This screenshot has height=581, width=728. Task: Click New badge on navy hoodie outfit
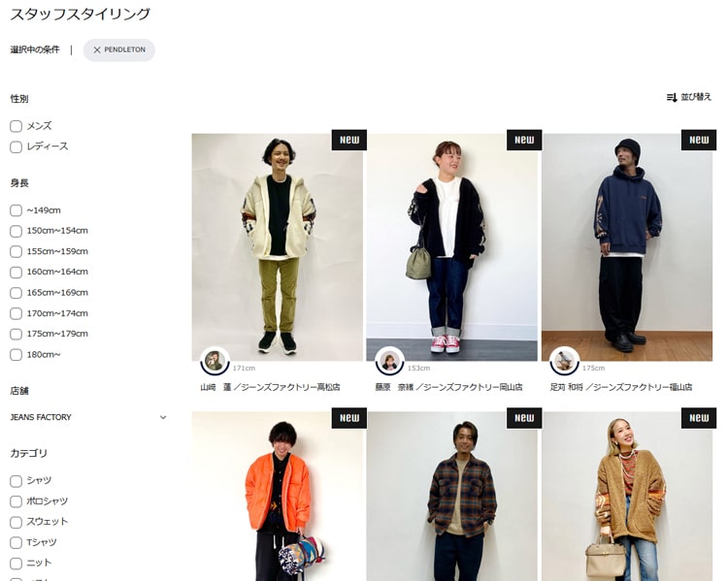699,140
